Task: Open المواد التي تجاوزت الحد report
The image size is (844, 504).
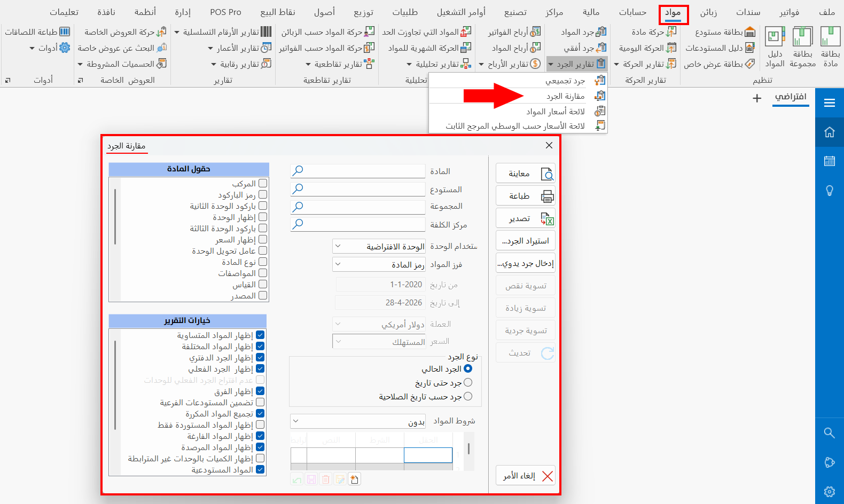Action: [x=426, y=32]
